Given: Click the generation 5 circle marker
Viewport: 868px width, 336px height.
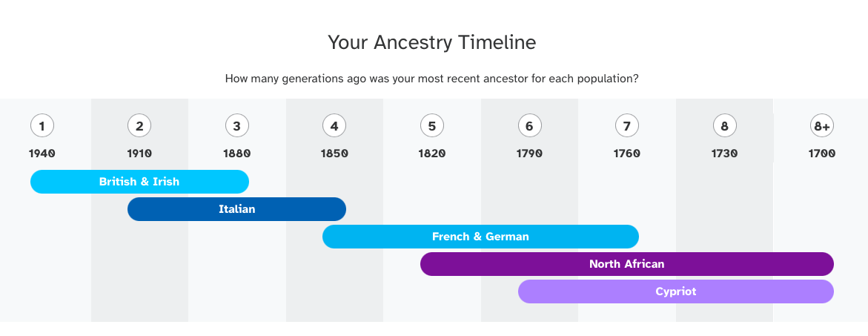Looking at the screenshot, I should (x=432, y=126).
